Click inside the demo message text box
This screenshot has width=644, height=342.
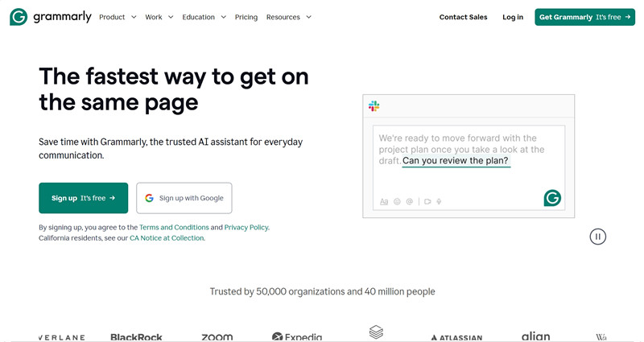469,167
